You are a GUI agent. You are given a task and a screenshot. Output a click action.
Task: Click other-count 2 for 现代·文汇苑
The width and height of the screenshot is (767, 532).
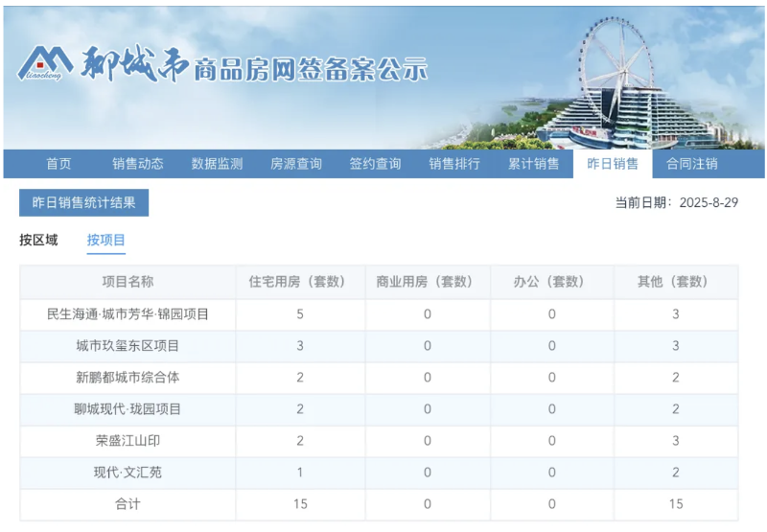(x=676, y=473)
